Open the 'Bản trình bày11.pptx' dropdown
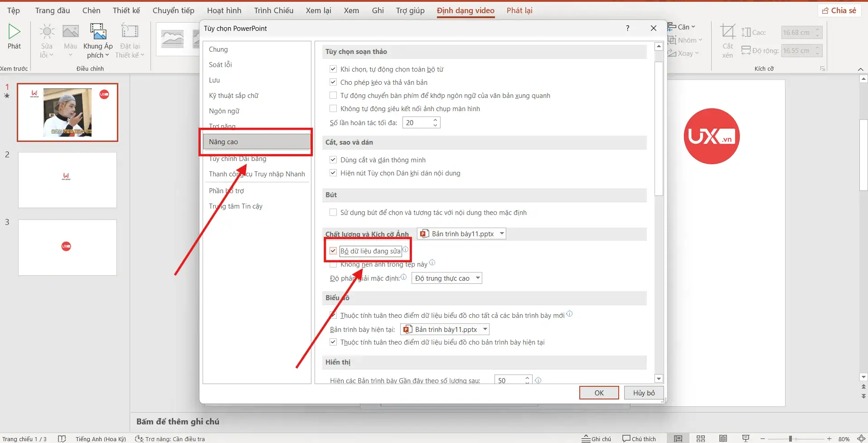The height and width of the screenshot is (443, 868). point(501,233)
